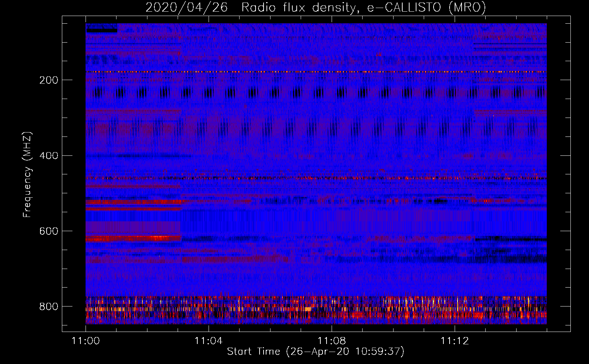Image resolution: width=589 pixels, height=364 pixels.
Task: Click the 400 frequency axis label
Action: point(49,156)
